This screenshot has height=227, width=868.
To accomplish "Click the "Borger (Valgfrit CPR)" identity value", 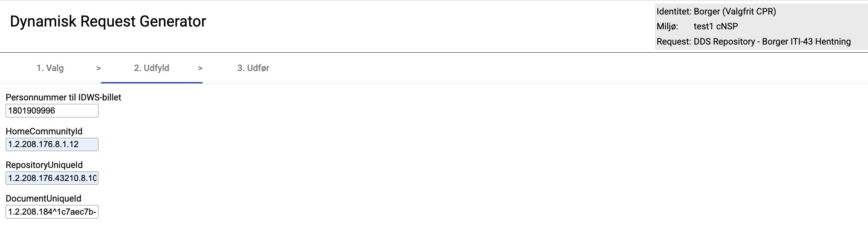I will pyautogui.click(x=735, y=12).
